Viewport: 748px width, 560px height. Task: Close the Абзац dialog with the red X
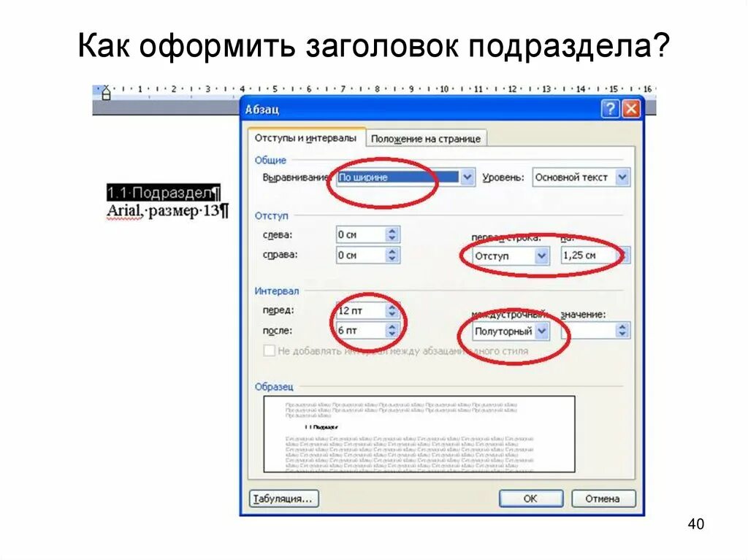630,109
